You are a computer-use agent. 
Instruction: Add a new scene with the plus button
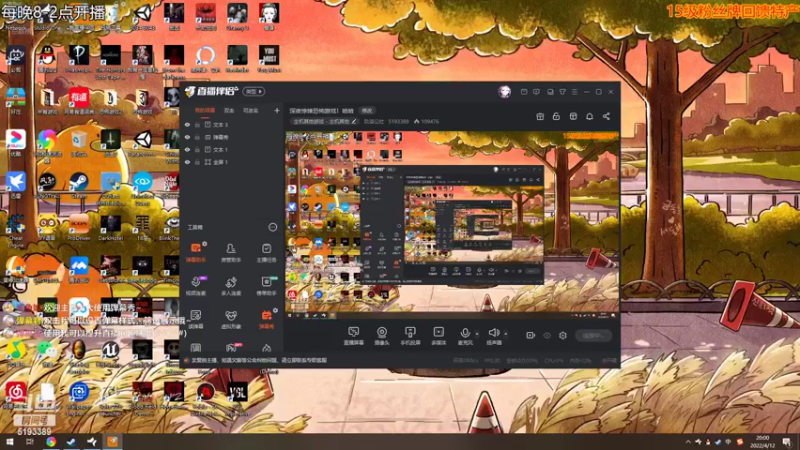277,110
